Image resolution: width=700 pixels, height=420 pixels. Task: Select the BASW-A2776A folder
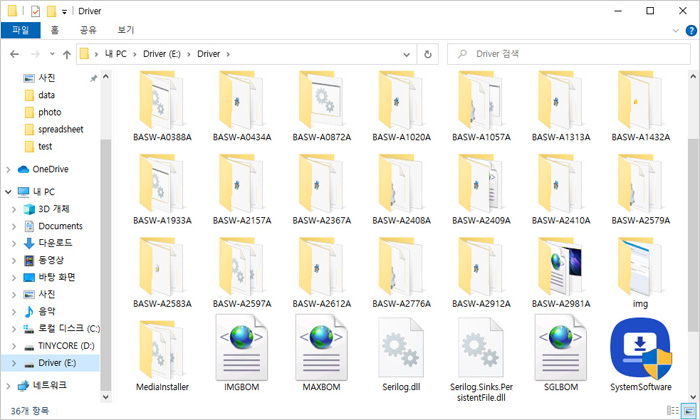pyautogui.click(x=401, y=273)
